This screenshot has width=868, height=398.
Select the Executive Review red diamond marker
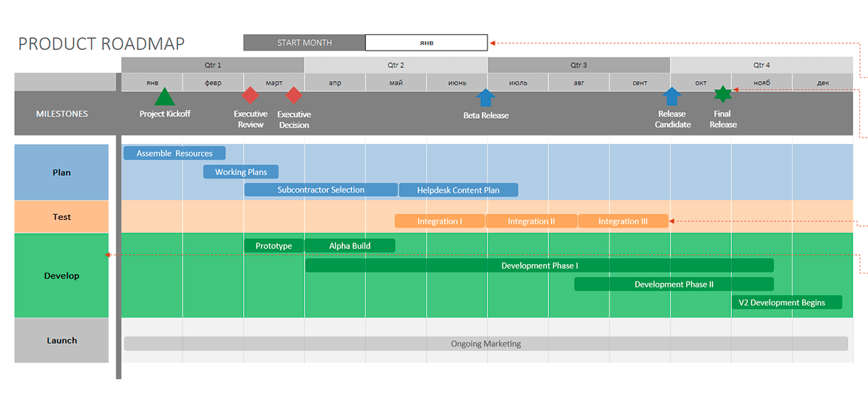250,96
